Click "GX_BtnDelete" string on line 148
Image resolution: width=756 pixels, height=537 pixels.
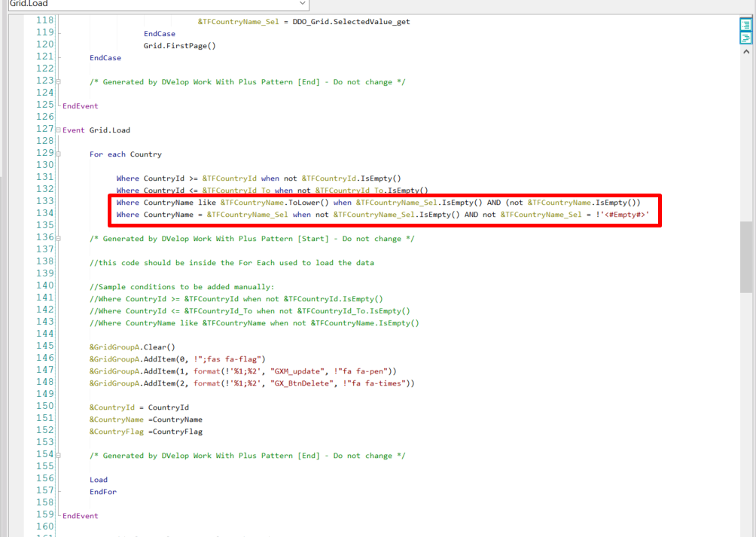tap(302, 383)
